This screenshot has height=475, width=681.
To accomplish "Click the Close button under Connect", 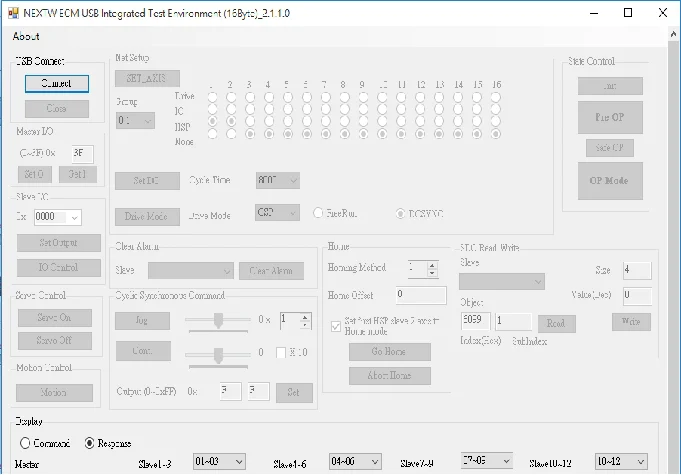I will pos(57,109).
